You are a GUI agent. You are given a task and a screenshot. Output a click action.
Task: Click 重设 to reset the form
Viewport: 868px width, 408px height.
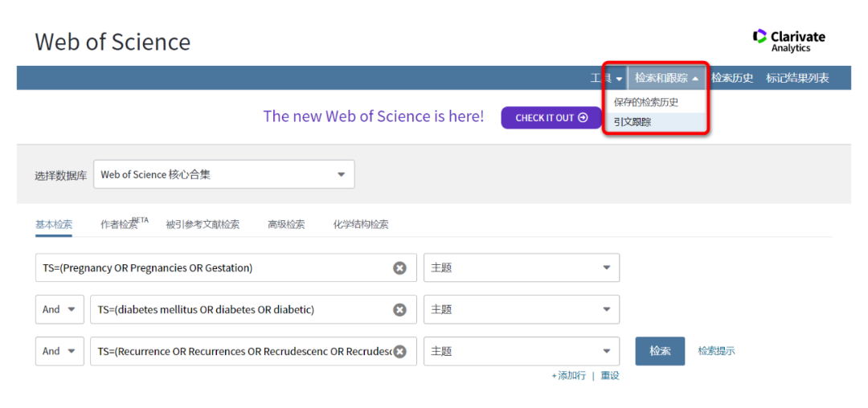coord(610,376)
